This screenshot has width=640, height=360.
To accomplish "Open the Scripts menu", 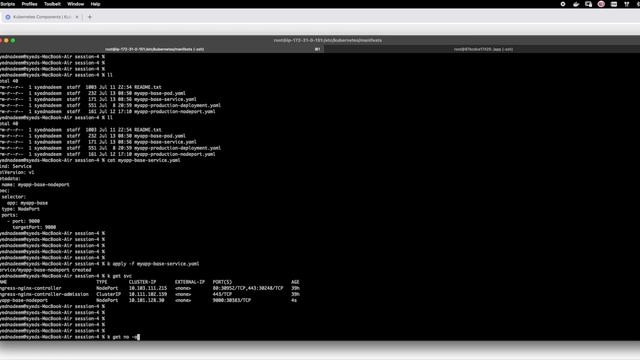I will 7,4.
